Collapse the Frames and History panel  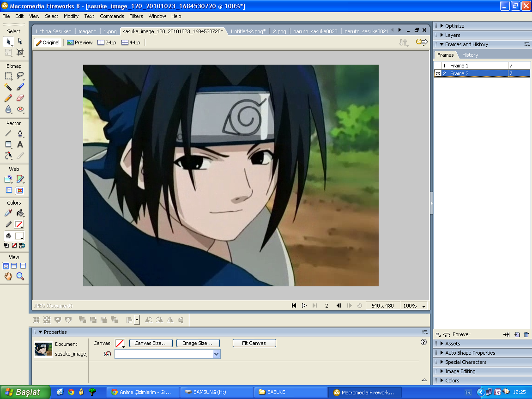coord(442,44)
